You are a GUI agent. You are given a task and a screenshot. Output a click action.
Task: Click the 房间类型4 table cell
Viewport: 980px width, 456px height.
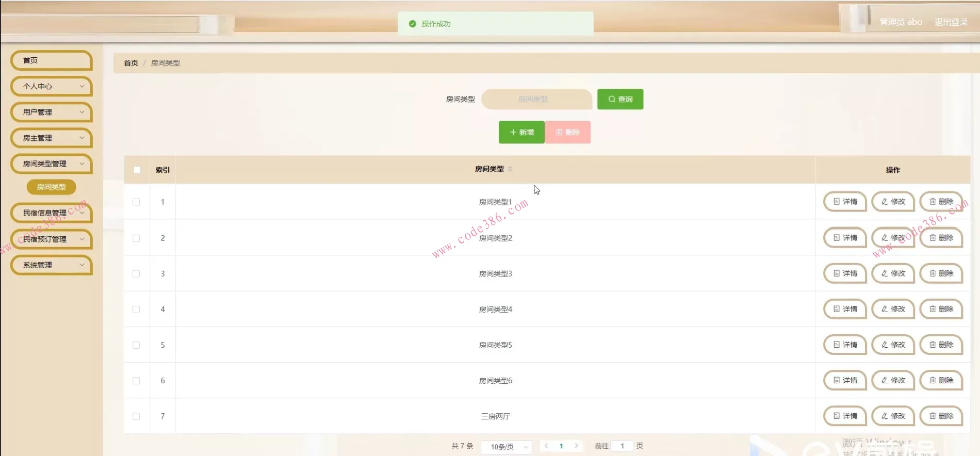click(x=495, y=309)
